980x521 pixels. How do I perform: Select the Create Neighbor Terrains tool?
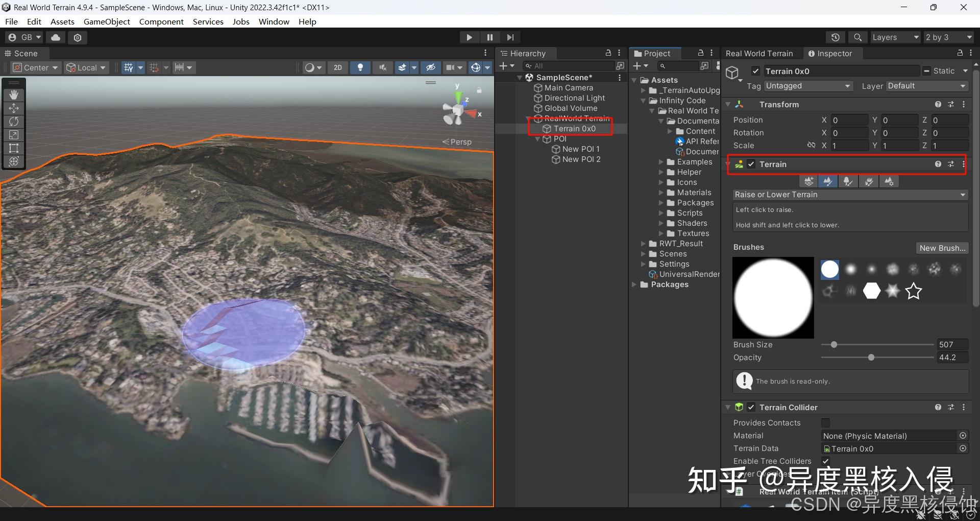pos(808,181)
